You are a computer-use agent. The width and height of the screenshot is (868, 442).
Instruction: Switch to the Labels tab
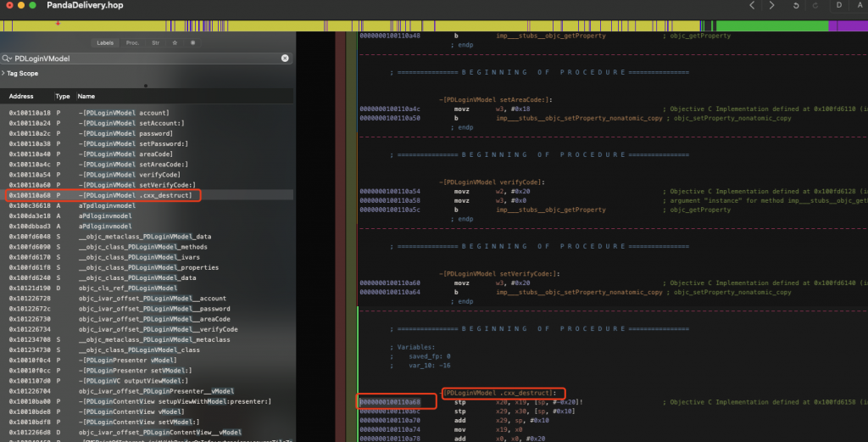105,42
